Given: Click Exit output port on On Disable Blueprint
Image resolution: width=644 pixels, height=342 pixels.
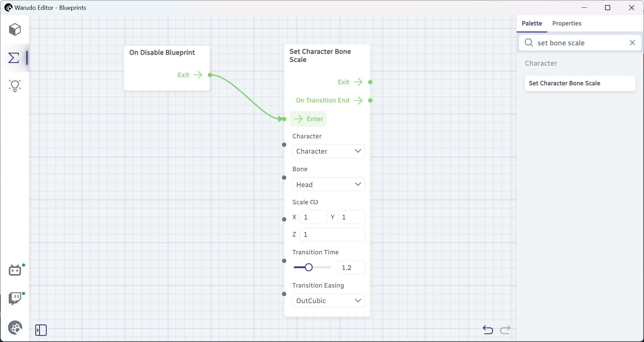Looking at the screenshot, I should [210, 75].
